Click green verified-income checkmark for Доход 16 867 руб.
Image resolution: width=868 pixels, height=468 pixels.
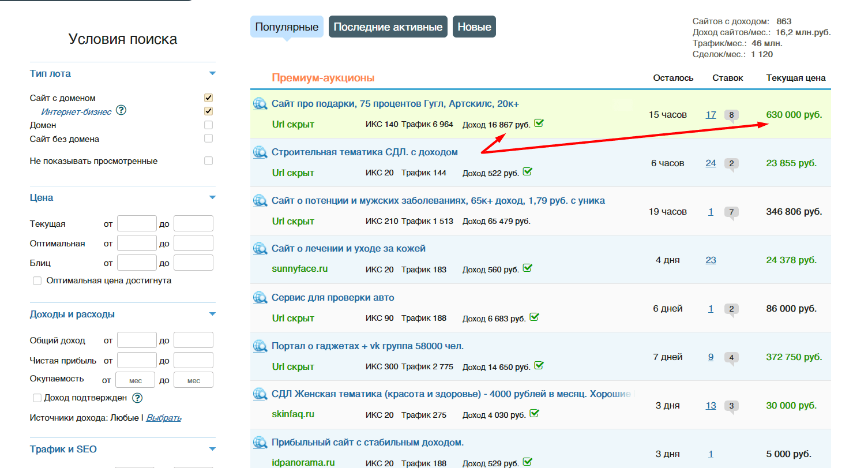[x=539, y=123]
